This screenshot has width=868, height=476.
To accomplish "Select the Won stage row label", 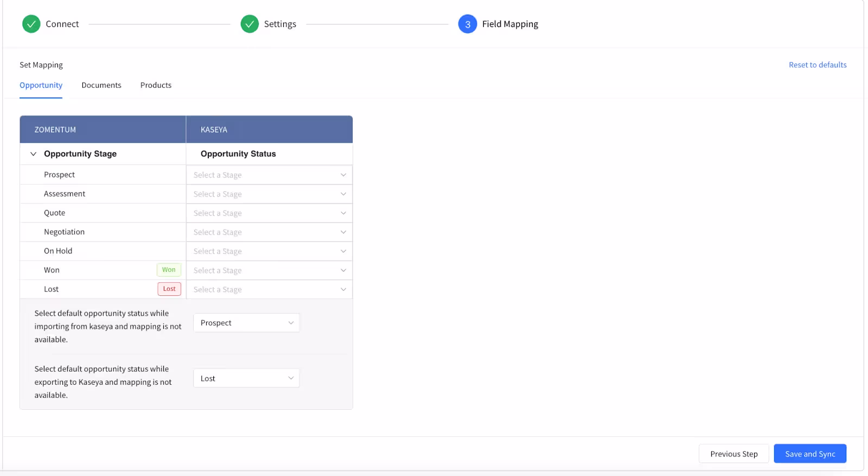I will coord(52,270).
